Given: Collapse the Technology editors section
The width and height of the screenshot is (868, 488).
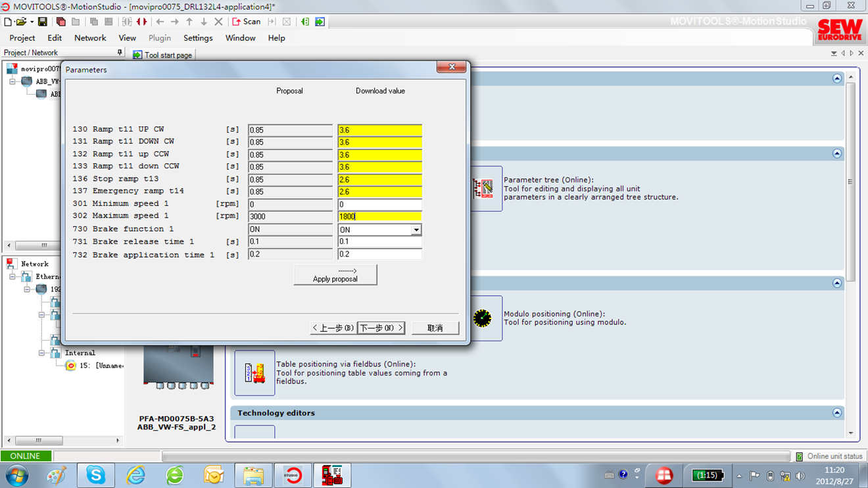Looking at the screenshot, I should coord(836,413).
